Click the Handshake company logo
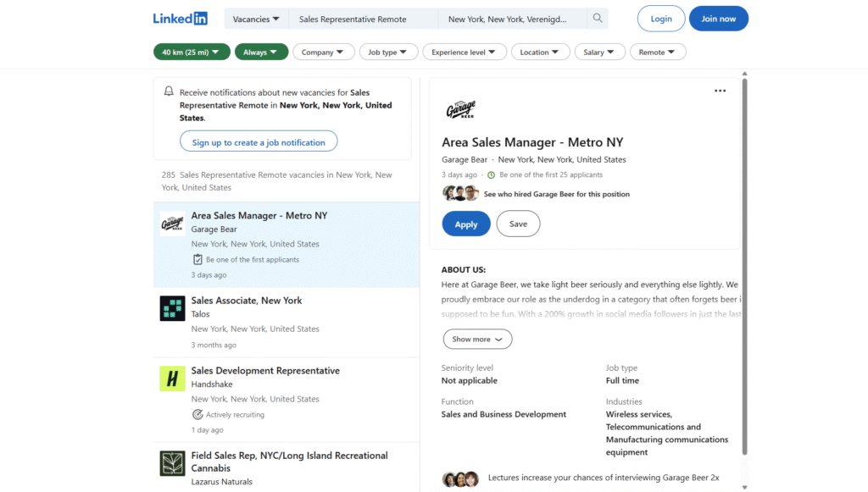This screenshot has height=492, width=868. click(x=172, y=379)
